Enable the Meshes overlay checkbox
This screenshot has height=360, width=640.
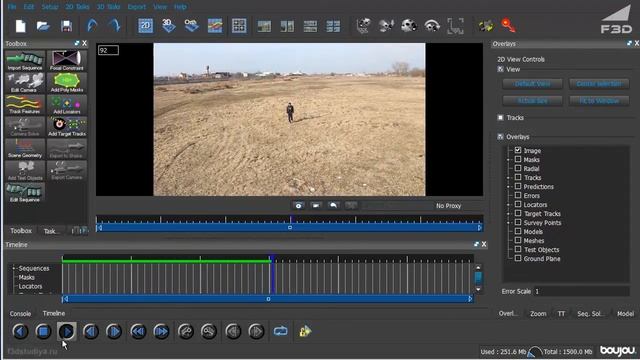518,240
